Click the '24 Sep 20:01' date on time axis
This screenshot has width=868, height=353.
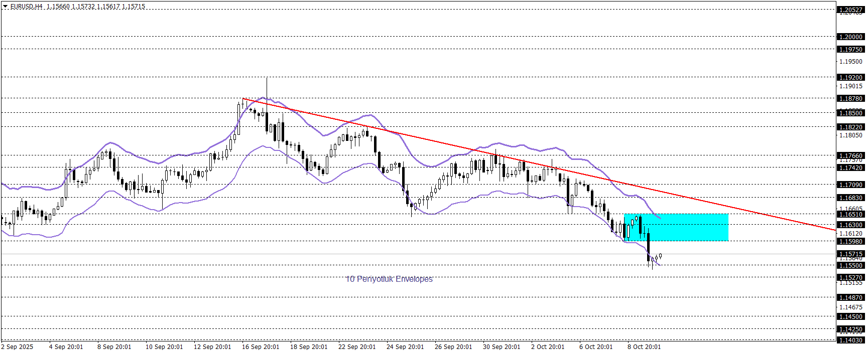click(405, 346)
